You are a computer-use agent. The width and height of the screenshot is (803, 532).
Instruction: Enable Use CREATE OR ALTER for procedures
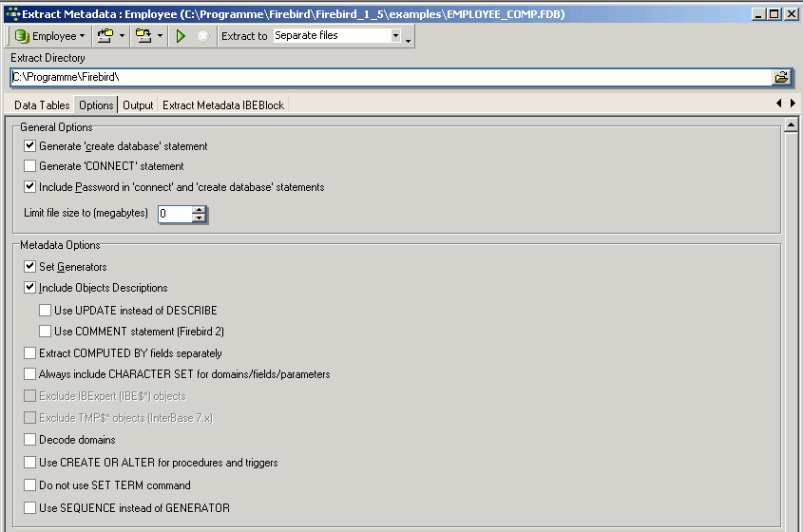pos(29,463)
